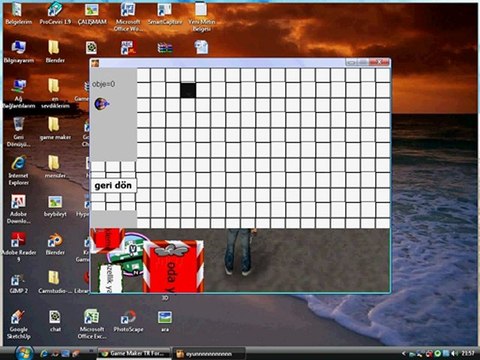This screenshot has width=480, height=360.
Task: Open the PhotoScape shortcut
Action: [x=128, y=321]
